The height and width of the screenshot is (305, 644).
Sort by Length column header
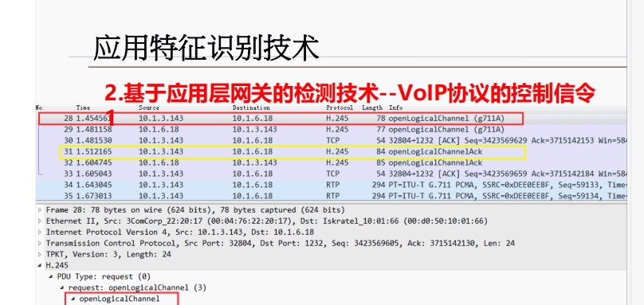pyautogui.click(x=373, y=108)
